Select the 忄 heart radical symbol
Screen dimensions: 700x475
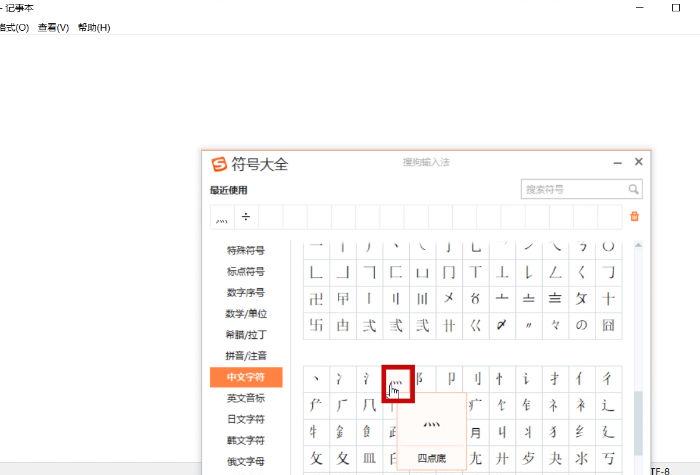pyautogui.click(x=502, y=379)
